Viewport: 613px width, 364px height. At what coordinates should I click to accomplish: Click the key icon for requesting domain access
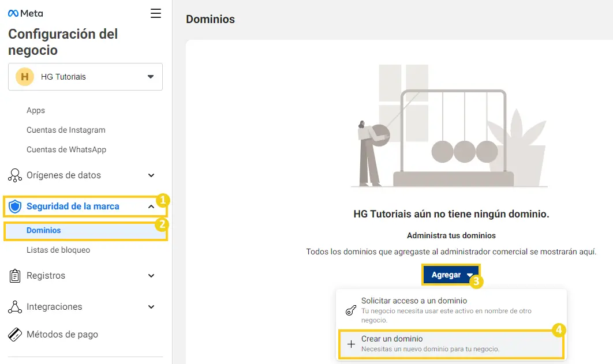coord(351,310)
